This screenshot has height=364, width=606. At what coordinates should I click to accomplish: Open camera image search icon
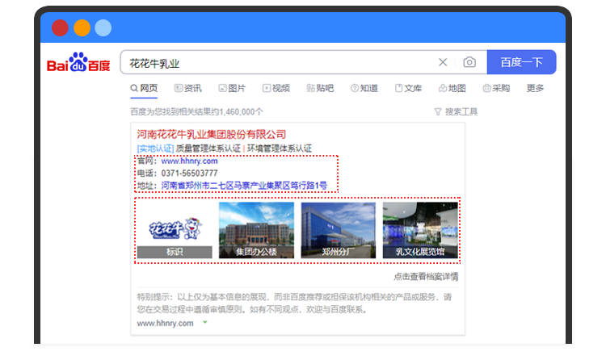point(469,62)
